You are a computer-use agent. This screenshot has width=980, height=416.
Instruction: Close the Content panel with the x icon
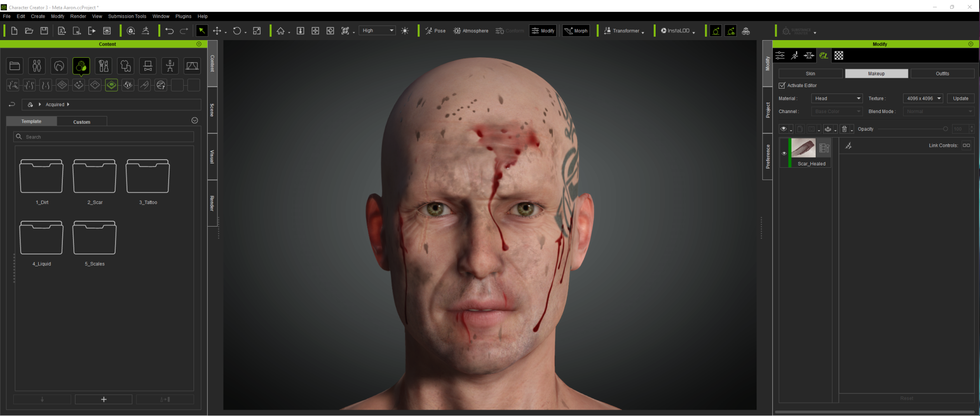pyautogui.click(x=199, y=44)
